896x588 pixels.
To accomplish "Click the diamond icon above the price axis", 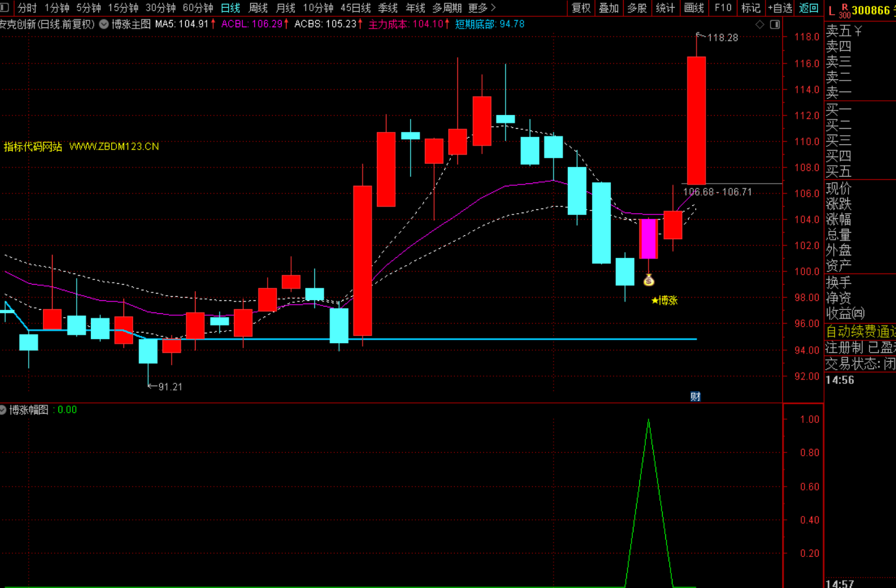I will 760,25.
